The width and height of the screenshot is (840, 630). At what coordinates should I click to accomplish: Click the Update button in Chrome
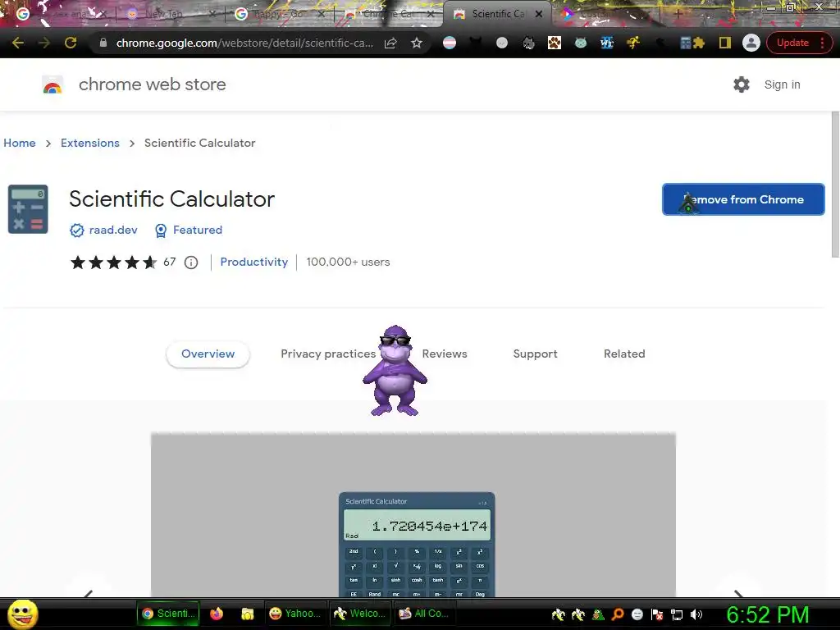pyautogui.click(x=792, y=43)
